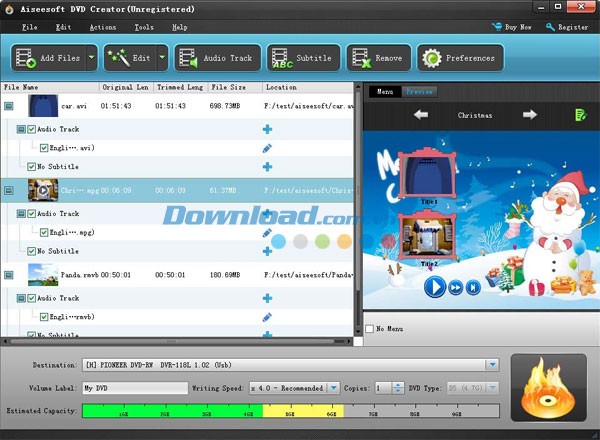Sort by File Size column header

coord(235,87)
